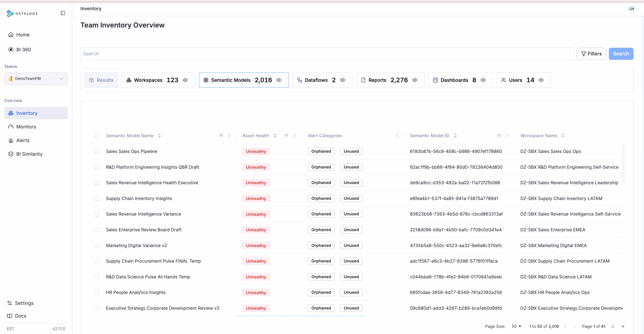644x334 pixels.
Task: Click Orphaned tag for Sales Revenue Intelligence Variance
Action: click(x=321, y=214)
